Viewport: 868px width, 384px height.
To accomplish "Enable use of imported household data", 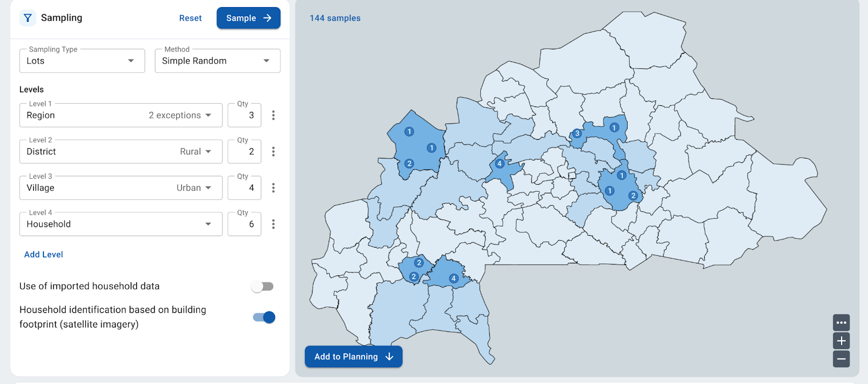I will pyautogui.click(x=263, y=287).
